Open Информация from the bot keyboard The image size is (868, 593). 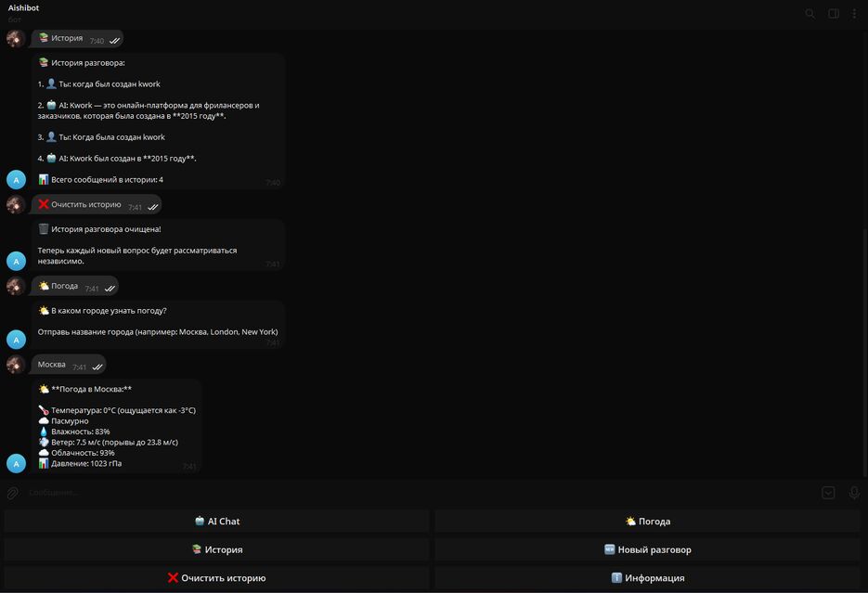coord(647,578)
